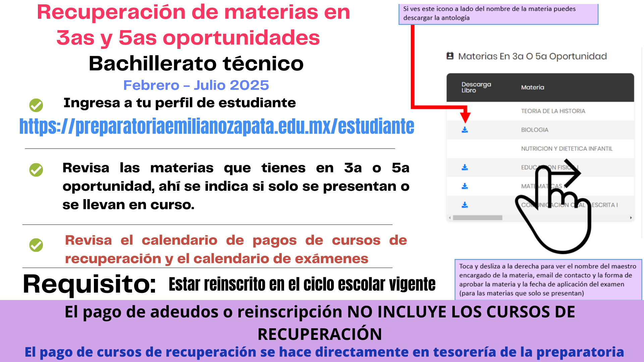
Task: Click the Descarga Libro column header
Action: click(476, 87)
